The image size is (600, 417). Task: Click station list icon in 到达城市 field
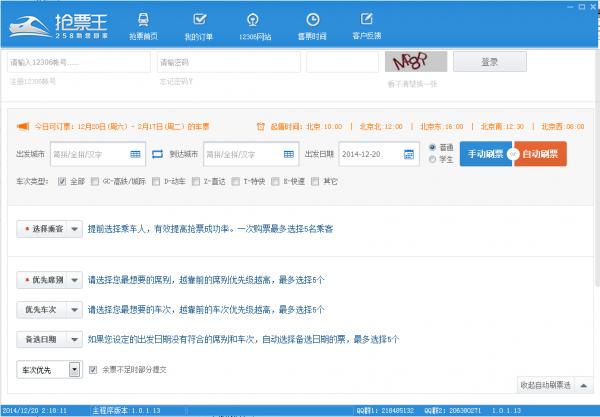(x=289, y=155)
